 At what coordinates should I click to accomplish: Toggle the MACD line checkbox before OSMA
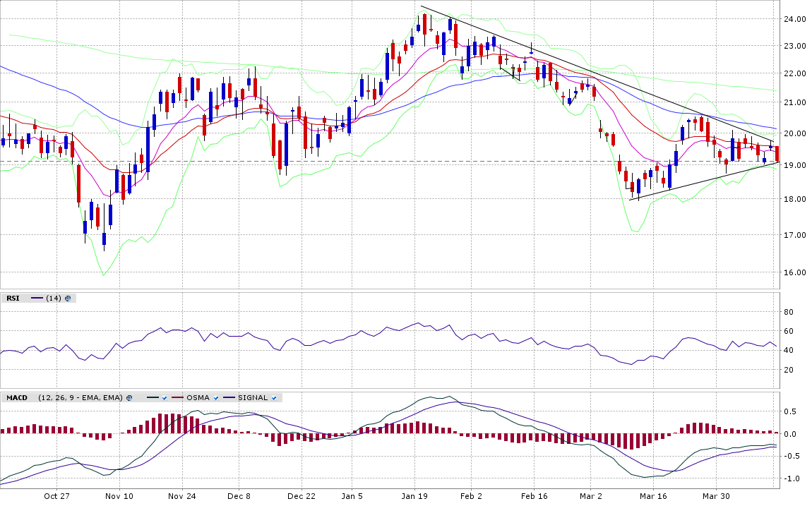(164, 398)
